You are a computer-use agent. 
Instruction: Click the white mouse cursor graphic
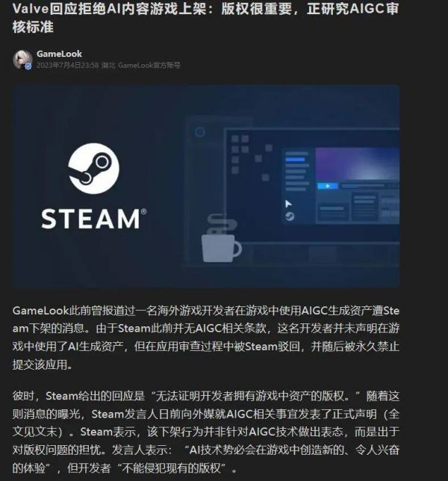[x=288, y=204]
